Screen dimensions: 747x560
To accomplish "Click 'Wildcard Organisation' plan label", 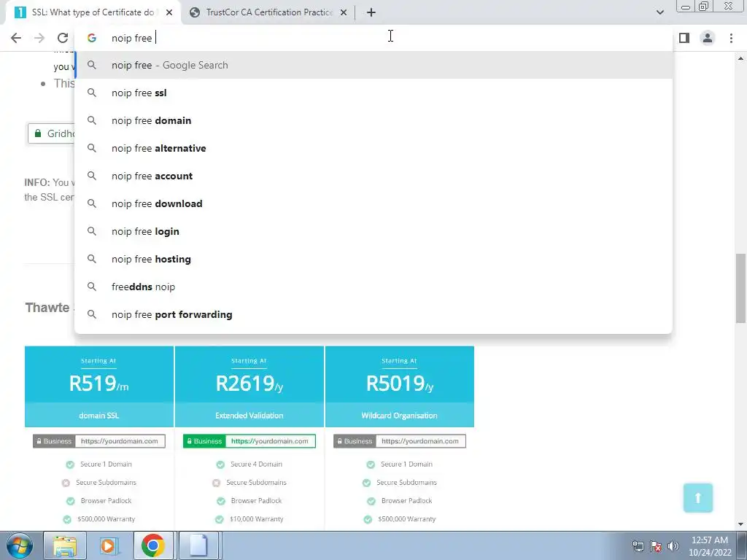I will coord(399,415).
